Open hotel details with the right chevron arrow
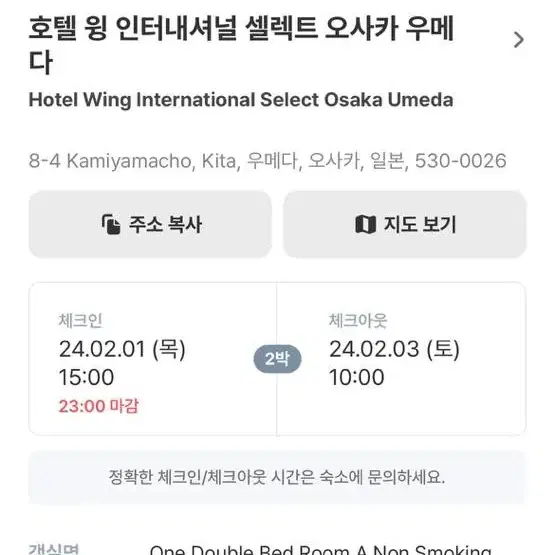555x555 pixels. (x=519, y=40)
